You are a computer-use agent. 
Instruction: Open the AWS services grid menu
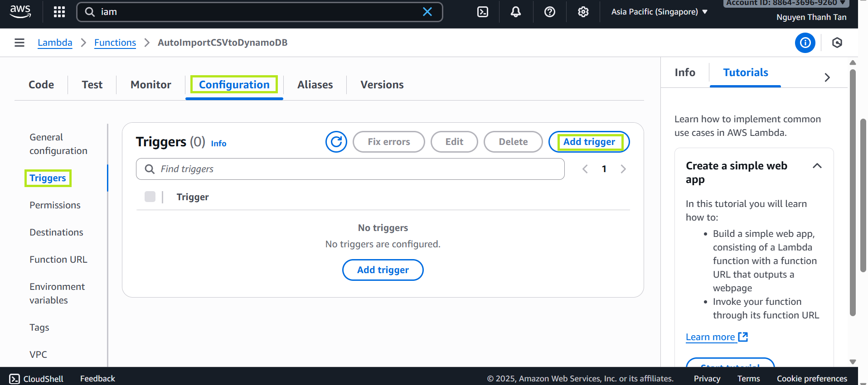point(59,12)
